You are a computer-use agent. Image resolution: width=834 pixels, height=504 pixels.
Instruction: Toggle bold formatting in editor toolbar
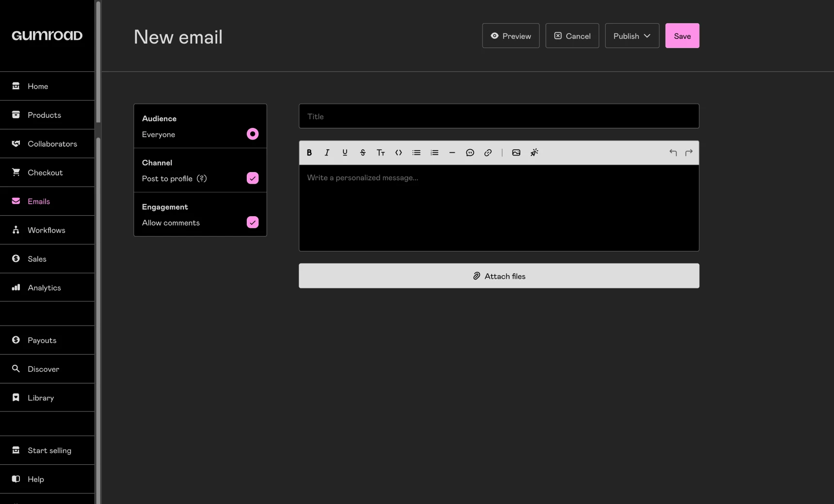309,153
